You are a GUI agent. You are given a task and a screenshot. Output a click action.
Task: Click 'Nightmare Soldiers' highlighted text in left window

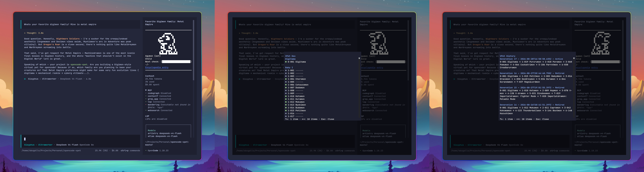[68, 39]
